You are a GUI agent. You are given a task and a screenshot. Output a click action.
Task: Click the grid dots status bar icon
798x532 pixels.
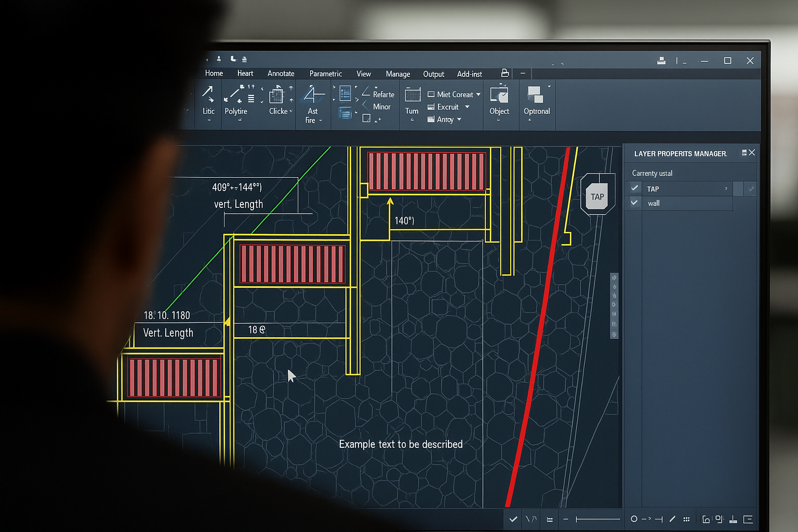(x=686, y=519)
